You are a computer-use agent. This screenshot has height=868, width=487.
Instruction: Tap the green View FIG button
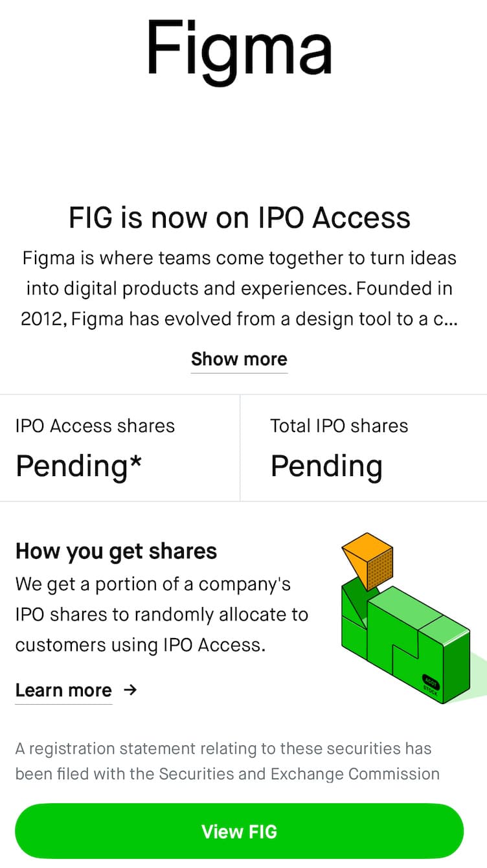[x=240, y=831]
